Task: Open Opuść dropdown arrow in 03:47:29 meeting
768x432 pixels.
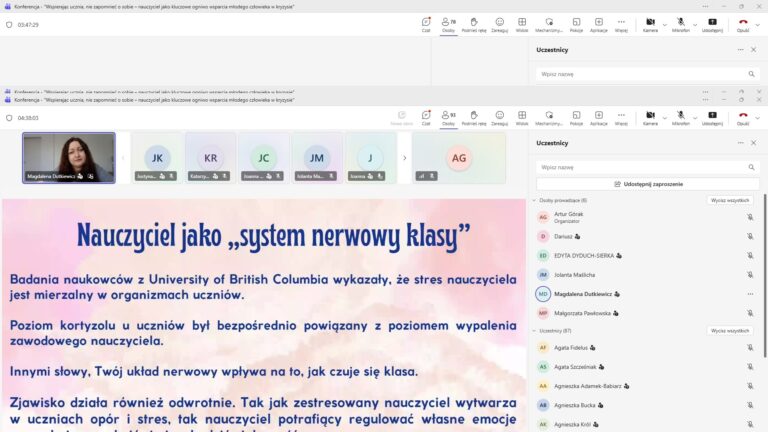Action: coord(757,24)
